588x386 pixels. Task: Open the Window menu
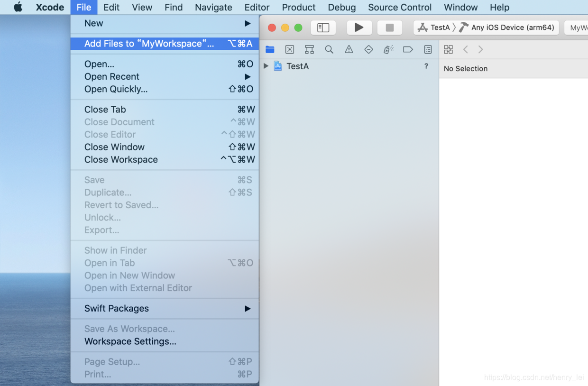click(460, 7)
